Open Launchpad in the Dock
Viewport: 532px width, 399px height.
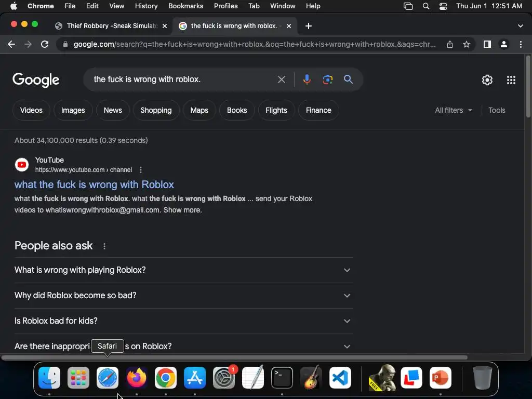78,378
